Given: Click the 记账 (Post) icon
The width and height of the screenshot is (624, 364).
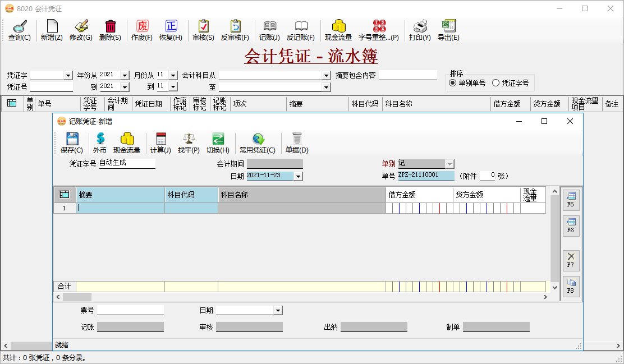Looking at the screenshot, I should (270, 30).
